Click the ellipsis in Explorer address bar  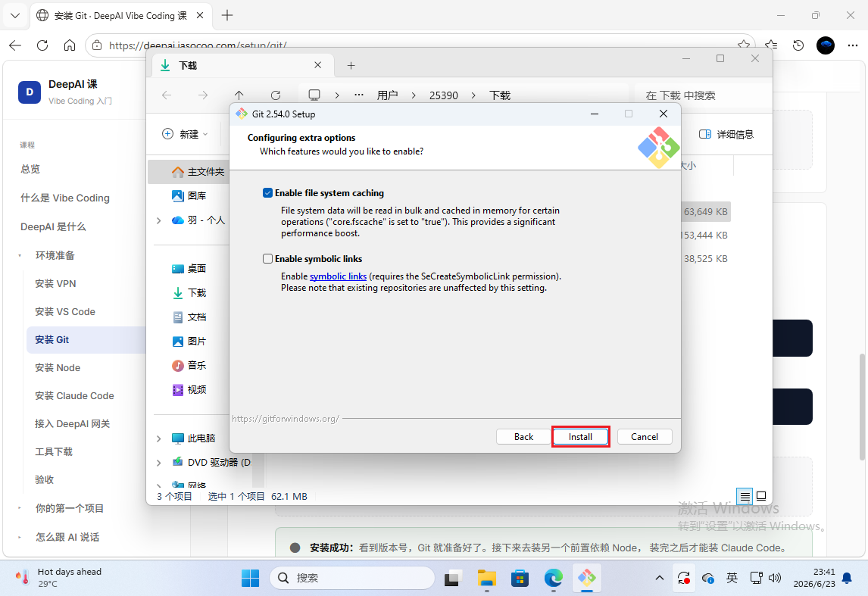tap(359, 95)
